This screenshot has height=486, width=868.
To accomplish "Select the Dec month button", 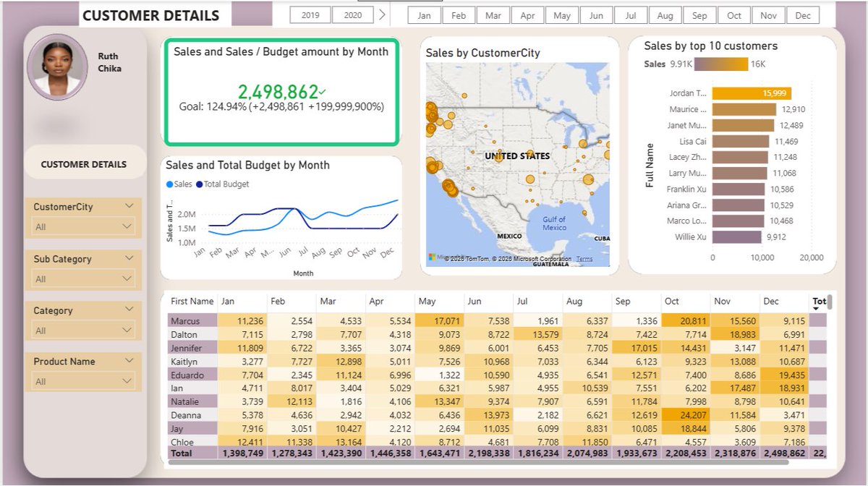I will (803, 14).
